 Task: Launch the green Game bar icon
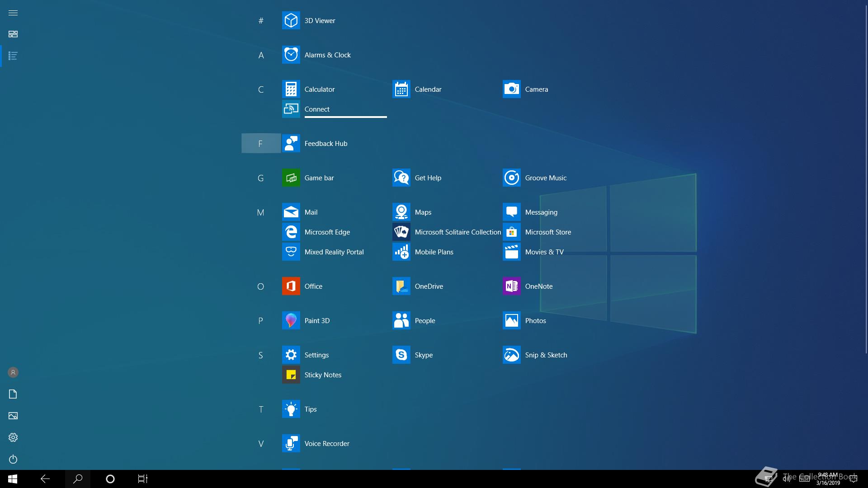coord(291,178)
